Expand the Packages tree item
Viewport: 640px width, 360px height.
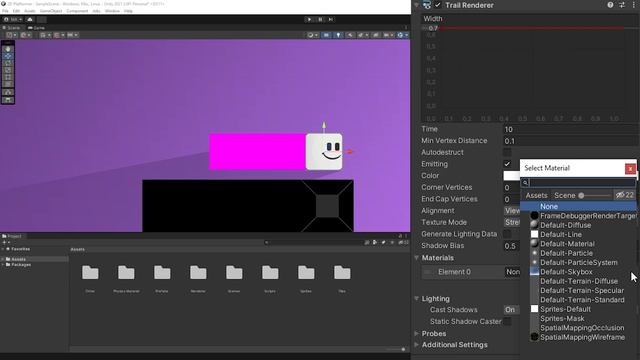point(3,265)
